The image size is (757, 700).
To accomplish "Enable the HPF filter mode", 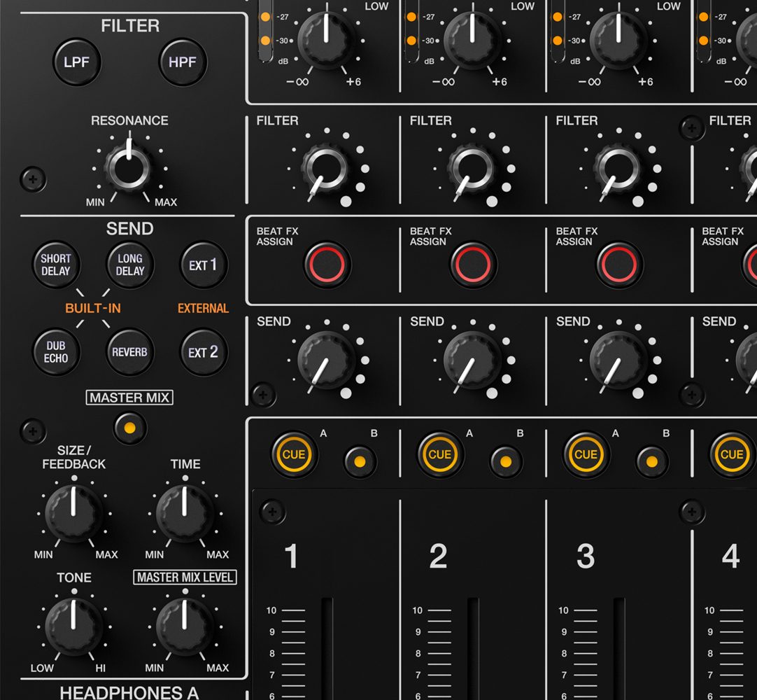I will 182,62.
